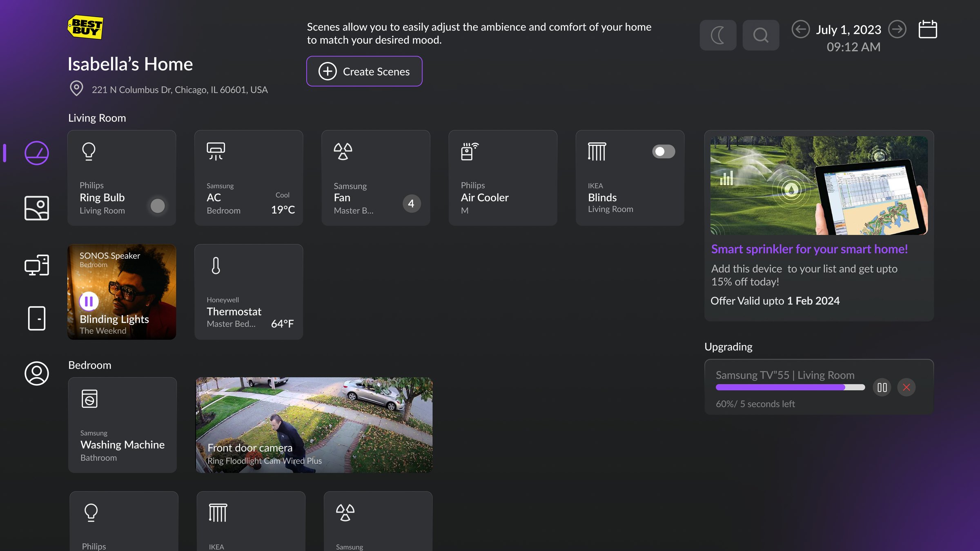980x551 pixels.
Task: Click the Samsung AC unit icon
Action: 216,151
